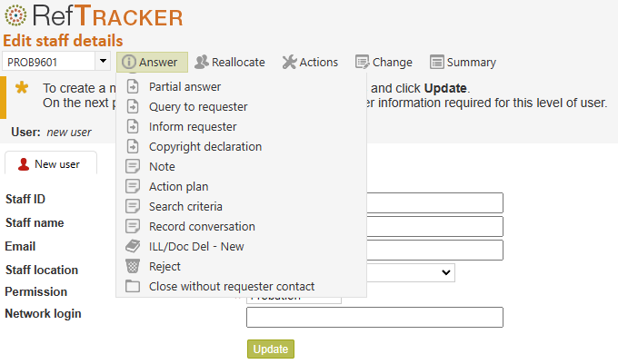
Task: Click the Query to requester icon
Action: 133,106
